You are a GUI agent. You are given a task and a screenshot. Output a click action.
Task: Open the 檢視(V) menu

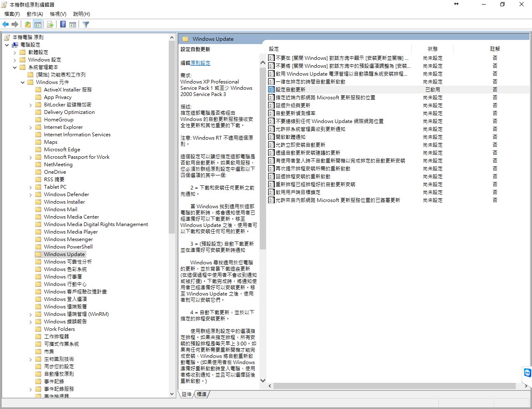pos(58,14)
